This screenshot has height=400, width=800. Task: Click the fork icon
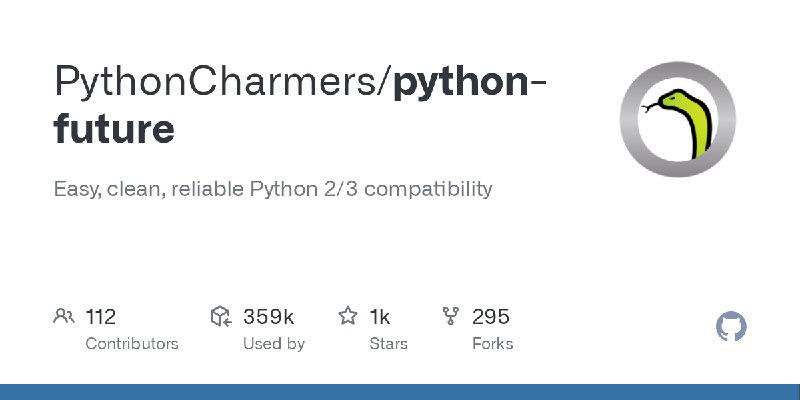coord(451,316)
